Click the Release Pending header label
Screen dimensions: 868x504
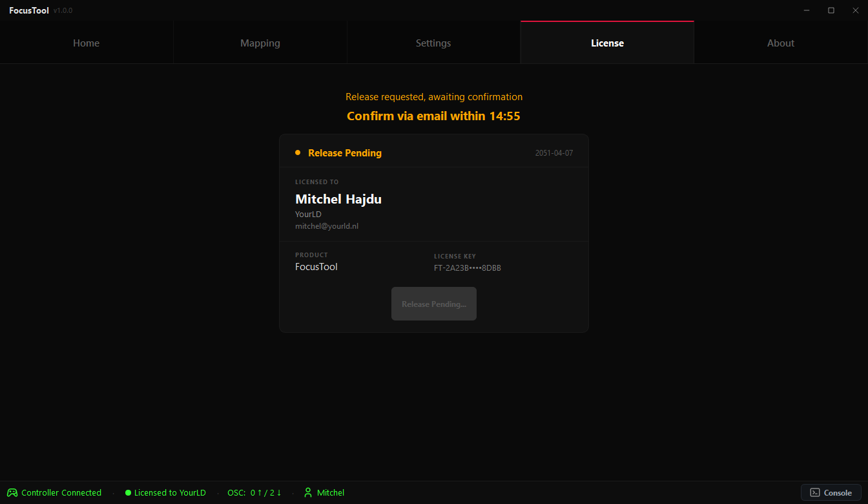345,153
